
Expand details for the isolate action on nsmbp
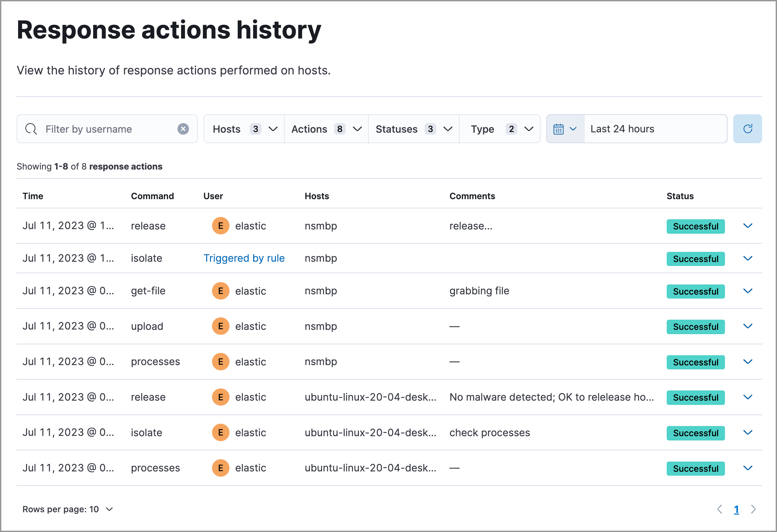click(748, 258)
